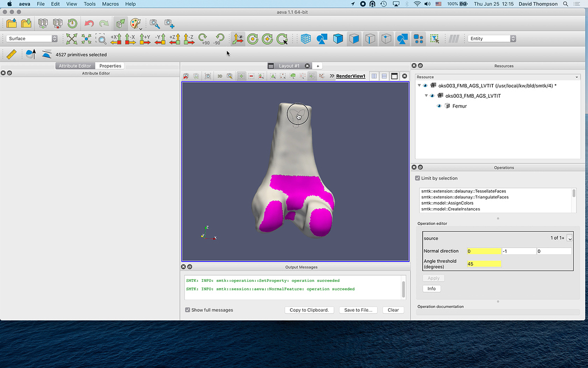The width and height of the screenshot is (588, 368).
Task: Set view direction to +X
Action: tap(116, 39)
